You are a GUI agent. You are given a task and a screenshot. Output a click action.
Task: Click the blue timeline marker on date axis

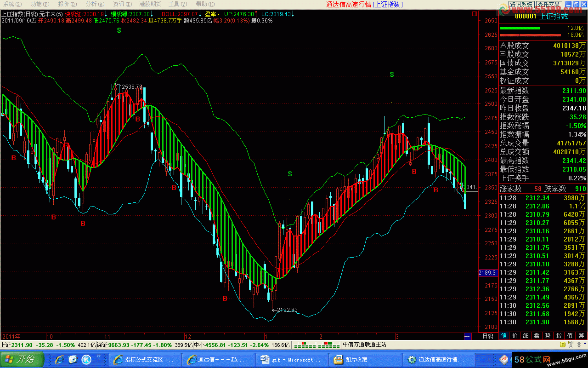468,336
